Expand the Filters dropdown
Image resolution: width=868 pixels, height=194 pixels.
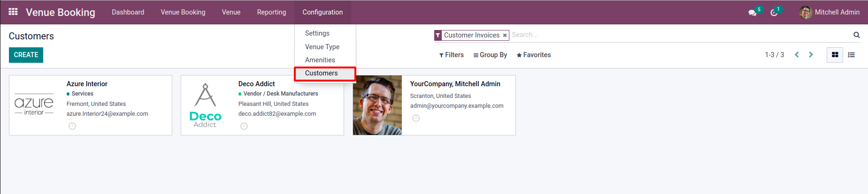pyautogui.click(x=452, y=55)
